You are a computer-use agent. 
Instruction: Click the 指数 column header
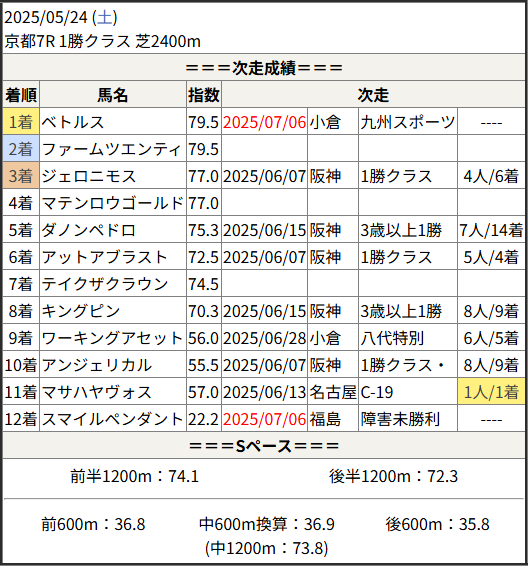[204, 95]
